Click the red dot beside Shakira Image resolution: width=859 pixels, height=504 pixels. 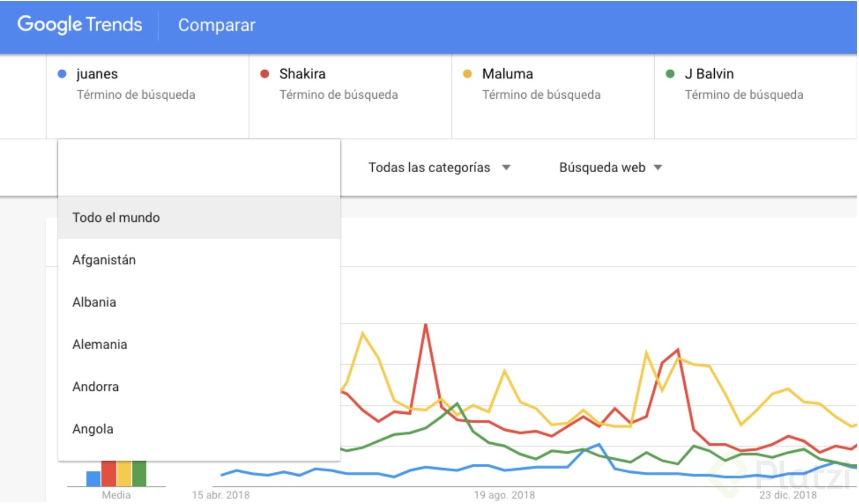pos(264,74)
